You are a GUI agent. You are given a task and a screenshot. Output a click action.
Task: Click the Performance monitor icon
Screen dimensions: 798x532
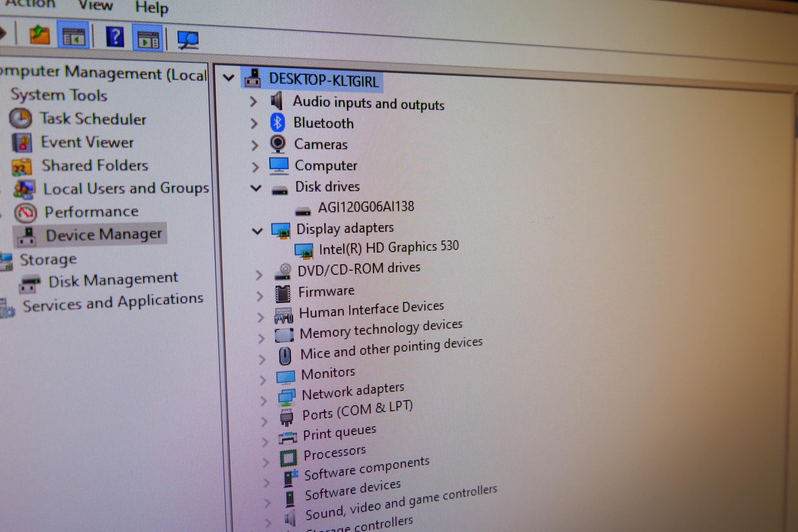(25, 212)
